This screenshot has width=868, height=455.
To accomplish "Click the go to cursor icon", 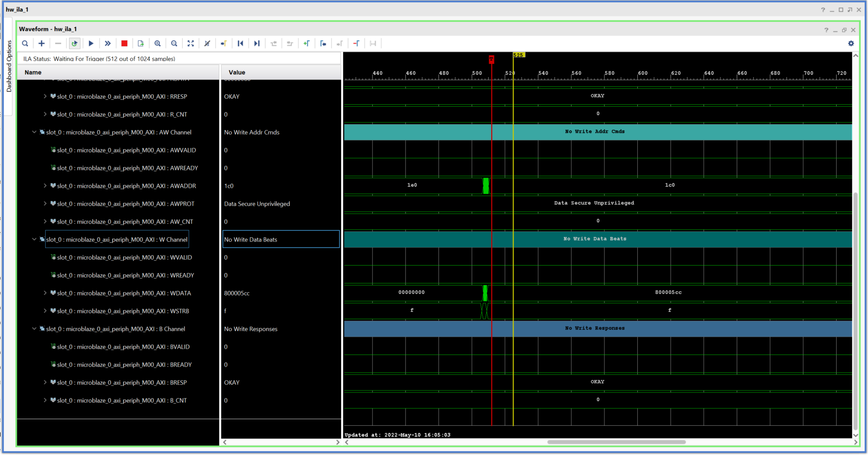I will [224, 44].
